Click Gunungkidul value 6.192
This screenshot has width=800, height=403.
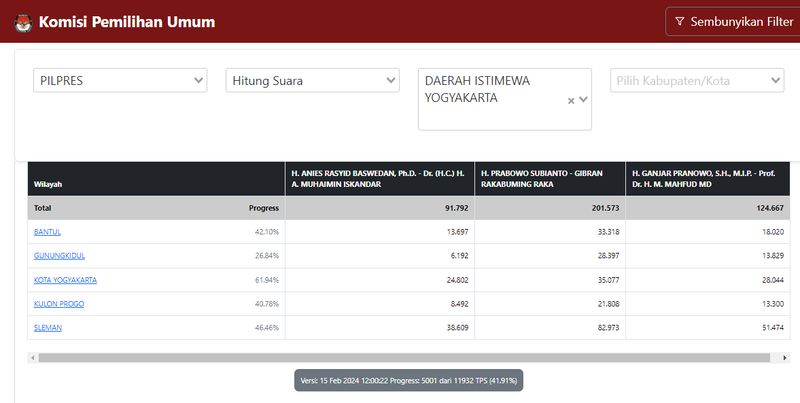[459, 256]
